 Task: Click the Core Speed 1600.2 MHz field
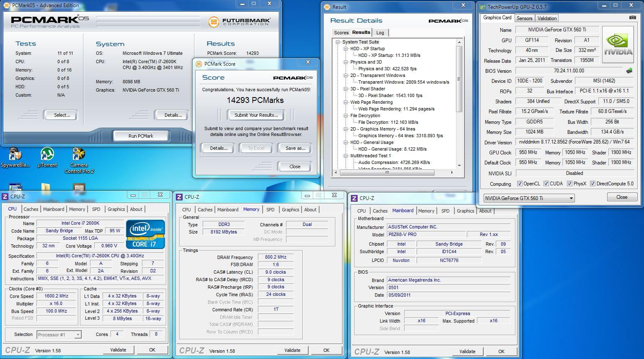tap(57, 296)
